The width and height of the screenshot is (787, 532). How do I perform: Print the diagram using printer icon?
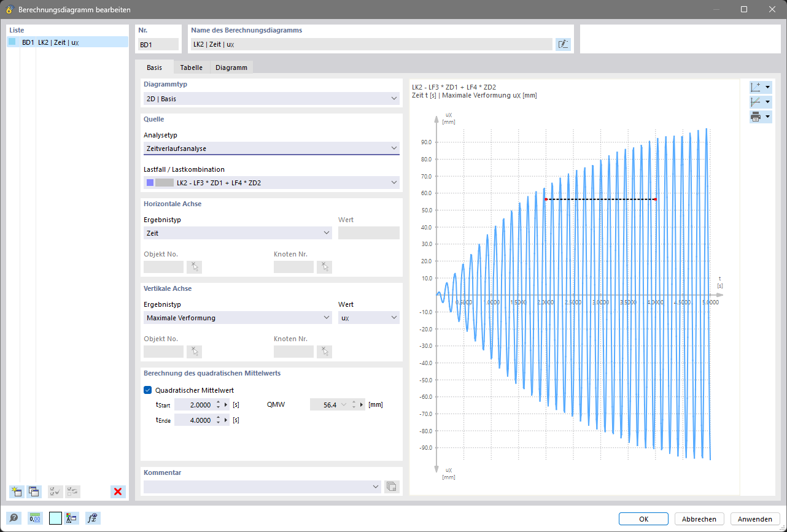[x=756, y=117]
